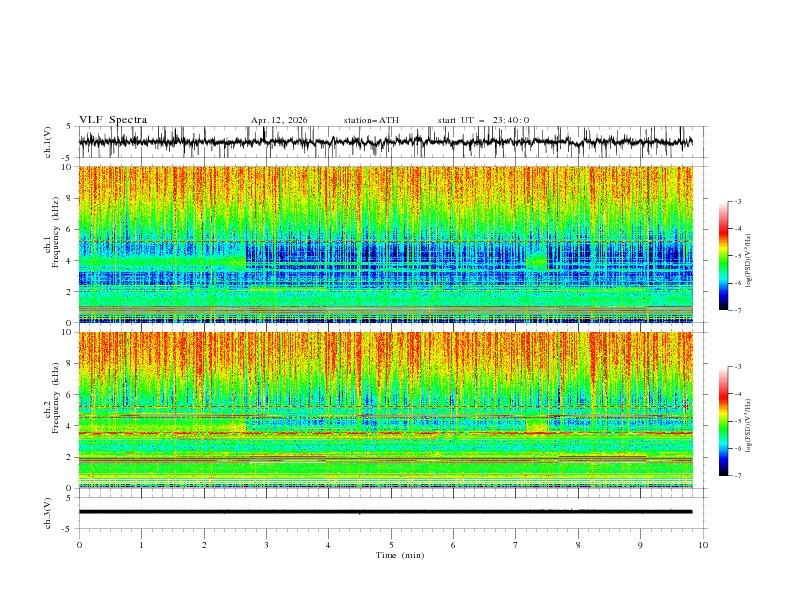792x612 pixels.
Task: Click the ch.1 waveform trace panel
Action: pos(393,142)
